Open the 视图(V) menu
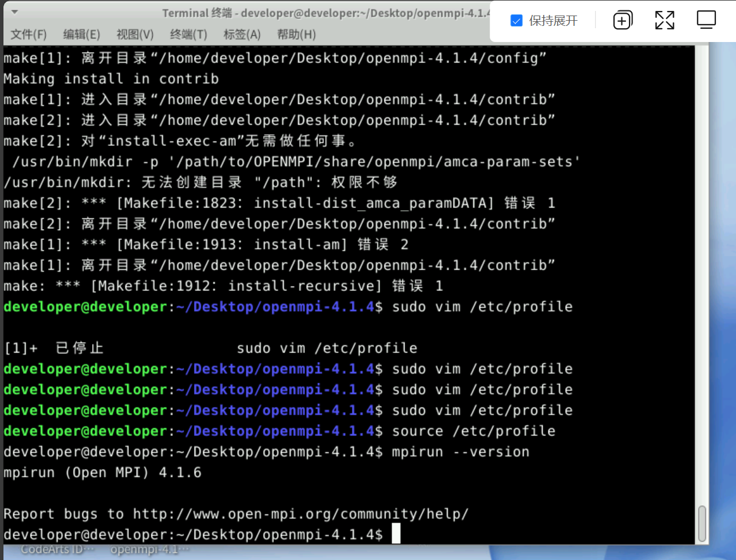This screenshot has height=560, width=736. click(x=135, y=35)
